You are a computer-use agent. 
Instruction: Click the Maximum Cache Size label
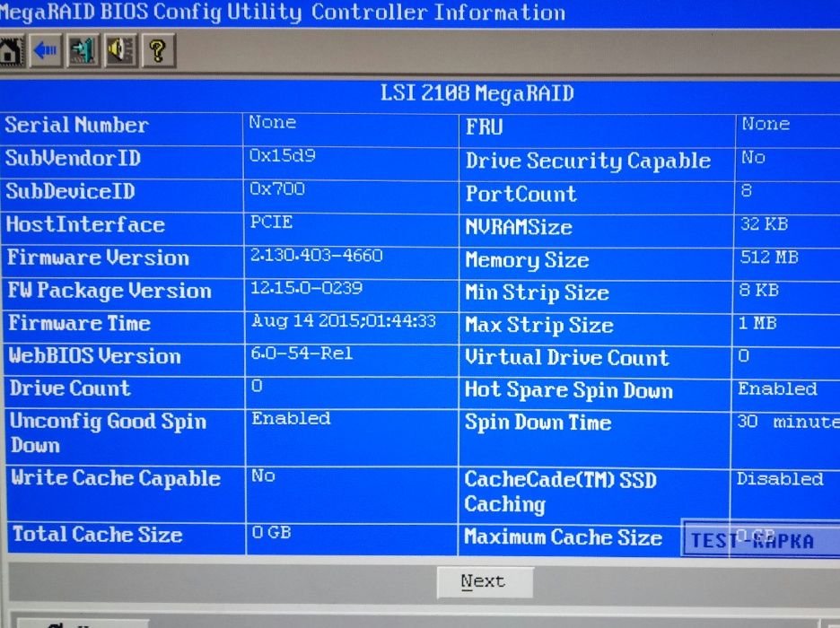click(564, 537)
